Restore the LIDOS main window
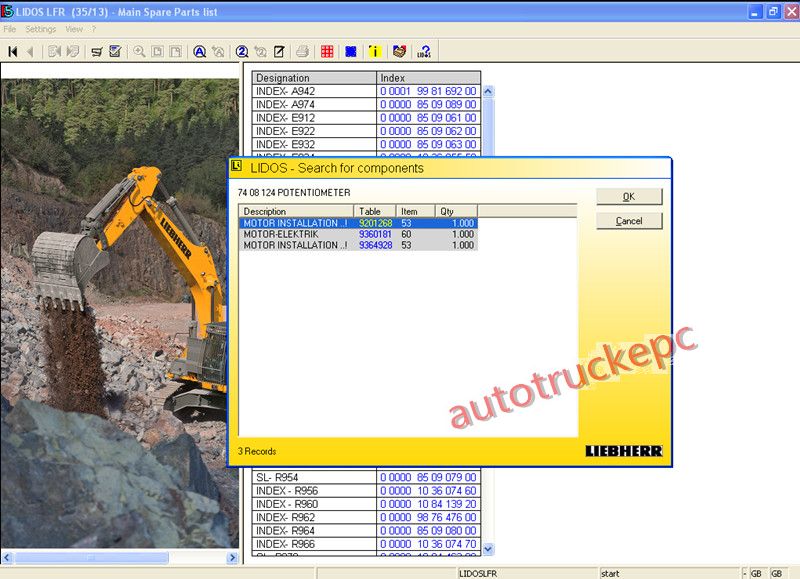The image size is (800, 579). [x=773, y=12]
